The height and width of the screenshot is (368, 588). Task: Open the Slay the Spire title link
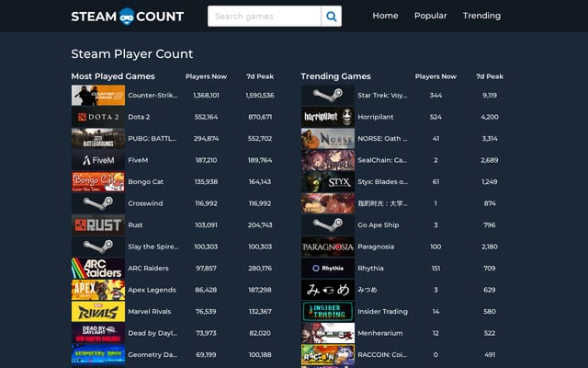(153, 247)
